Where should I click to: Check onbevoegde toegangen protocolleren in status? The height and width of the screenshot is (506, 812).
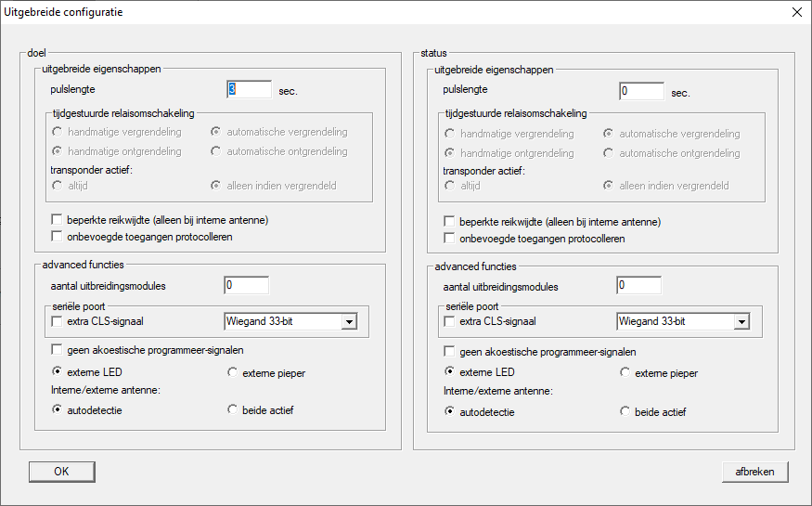click(x=450, y=239)
